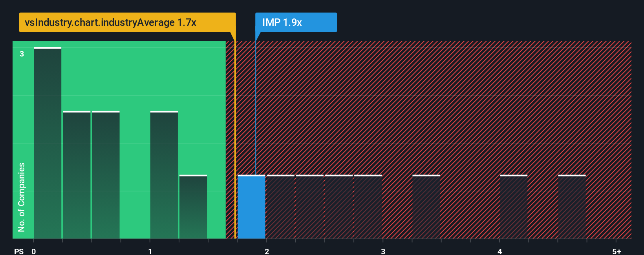Screen dimensions: 644x255
Task: Click the IMP 1.9x label
Action: pos(296,22)
